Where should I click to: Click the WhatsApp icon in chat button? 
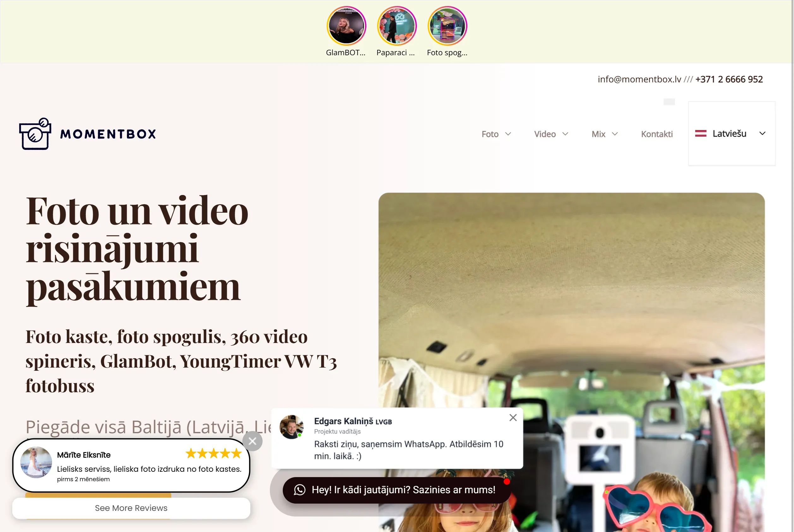tap(299, 490)
